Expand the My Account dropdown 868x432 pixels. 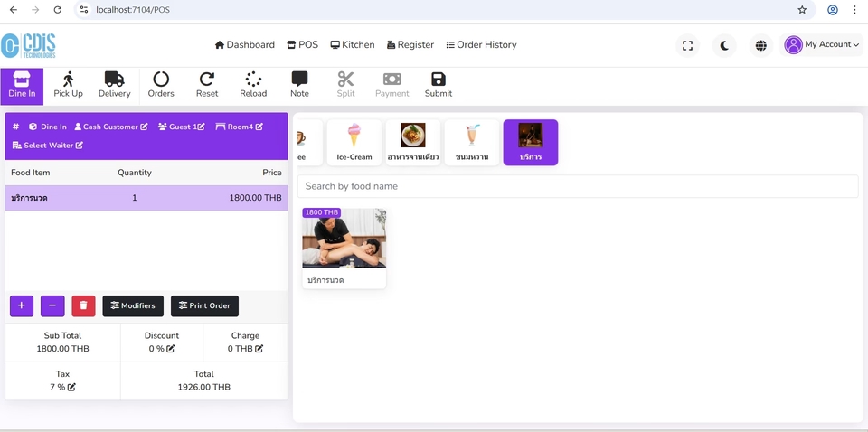point(821,44)
